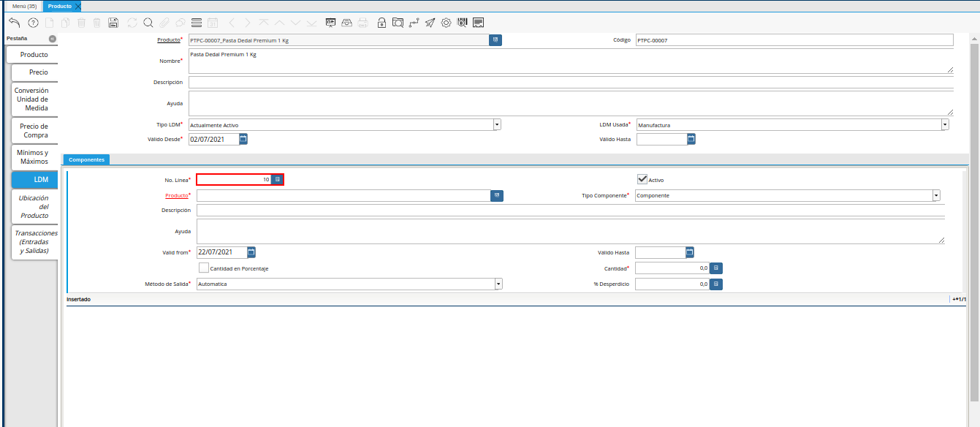Go to previous record up-chevron icon
The image size is (980, 427).
click(x=280, y=23)
